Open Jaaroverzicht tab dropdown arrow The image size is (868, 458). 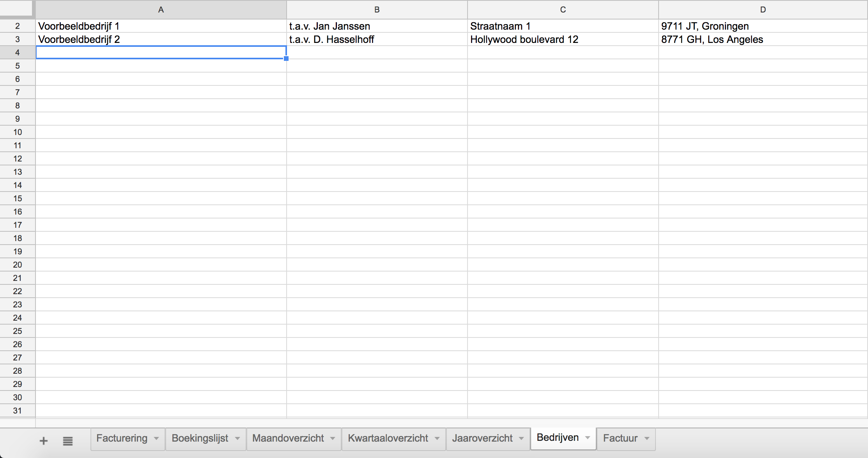[x=521, y=438]
